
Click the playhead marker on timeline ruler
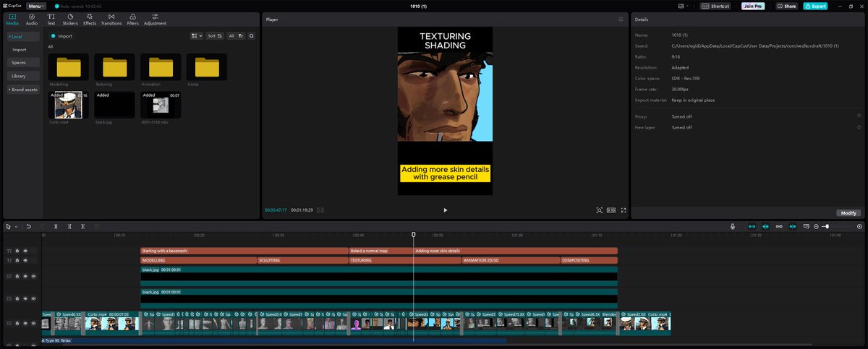click(x=414, y=234)
